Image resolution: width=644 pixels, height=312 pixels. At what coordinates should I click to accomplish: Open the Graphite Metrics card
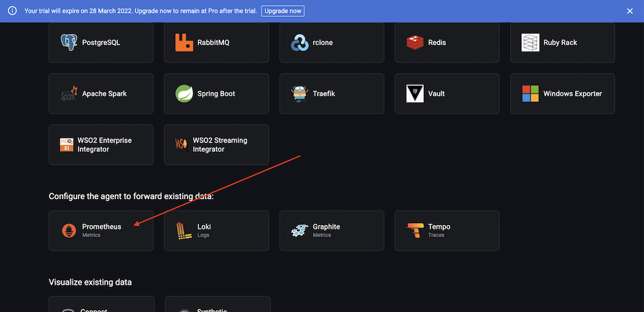tap(332, 231)
